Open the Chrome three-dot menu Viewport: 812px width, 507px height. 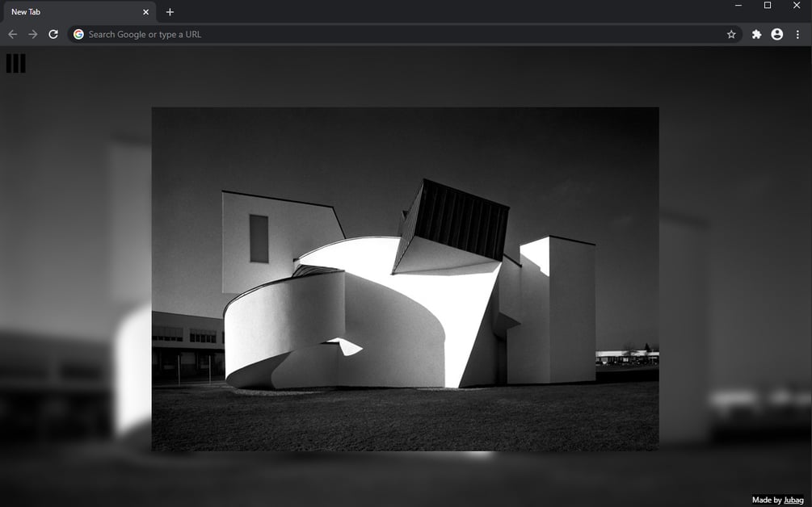tap(797, 34)
